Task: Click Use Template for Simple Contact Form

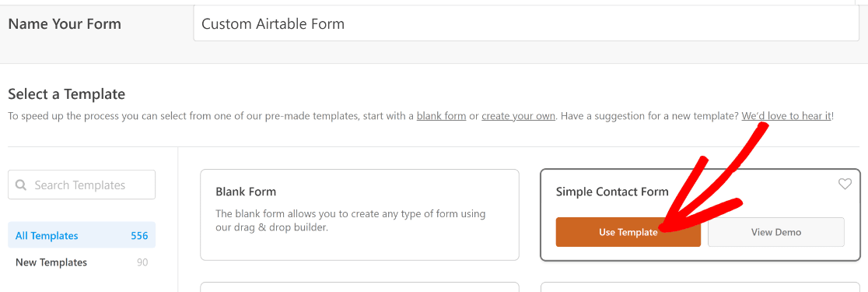Action: tap(628, 232)
